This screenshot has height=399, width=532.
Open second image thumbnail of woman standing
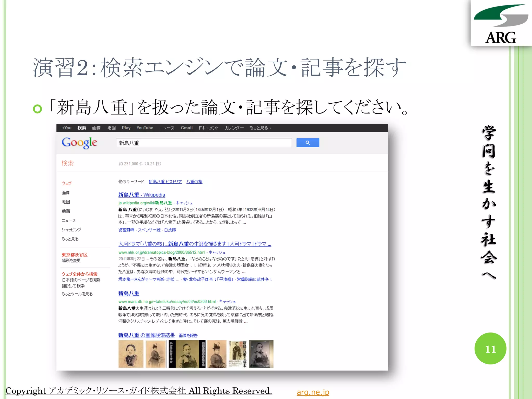[x=156, y=354]
